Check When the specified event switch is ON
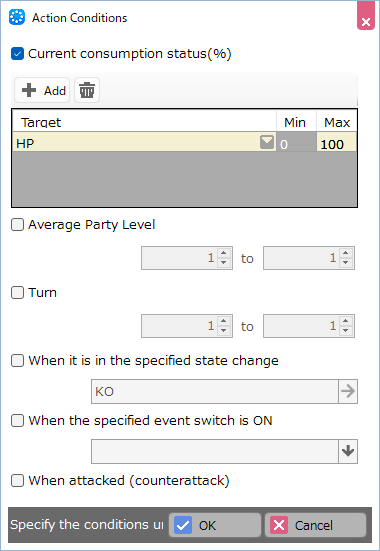This screenshot has width=380, height=551. (17, 420)
